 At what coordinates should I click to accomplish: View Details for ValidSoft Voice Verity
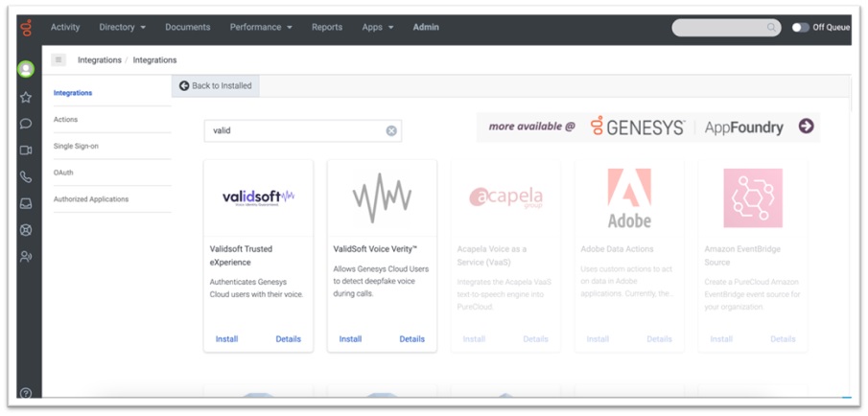411,338
